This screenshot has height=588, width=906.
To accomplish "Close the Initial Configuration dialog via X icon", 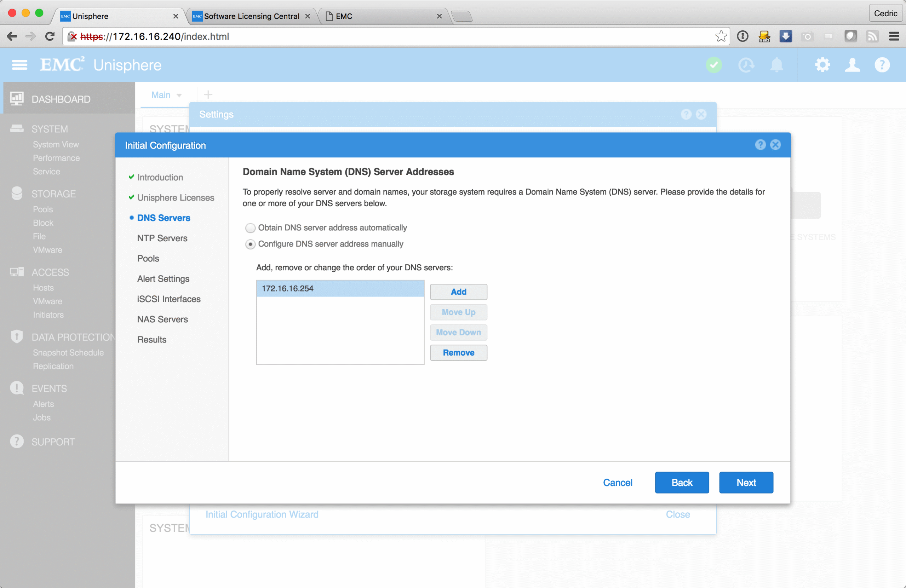I will 775,145.
